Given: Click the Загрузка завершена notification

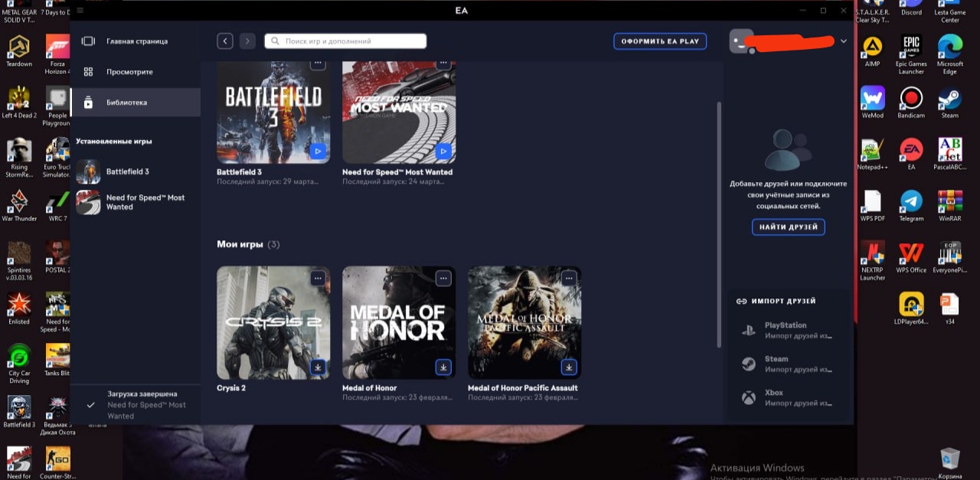Looking at the screenshot, I should [x=136, y=405].
